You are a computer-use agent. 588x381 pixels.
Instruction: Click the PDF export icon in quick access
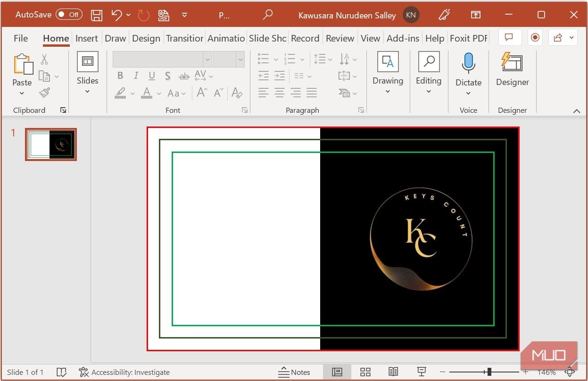[164, 15]
